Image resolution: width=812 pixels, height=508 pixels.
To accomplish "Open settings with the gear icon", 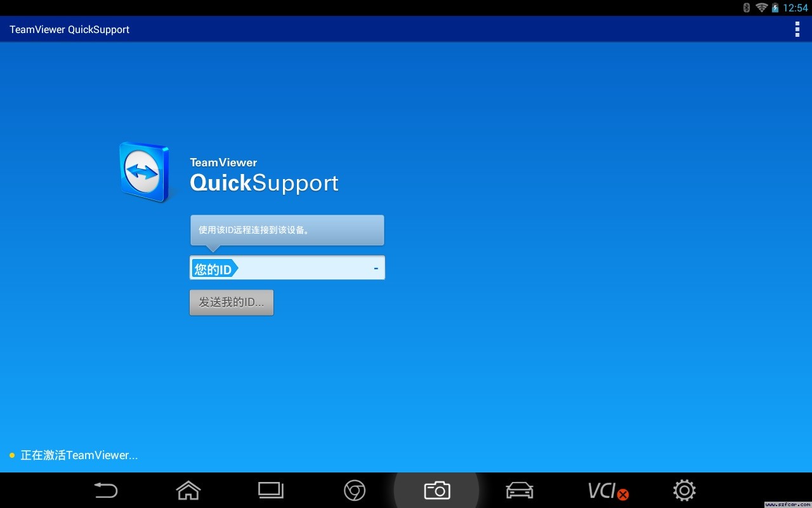I will tap(684, 490).
